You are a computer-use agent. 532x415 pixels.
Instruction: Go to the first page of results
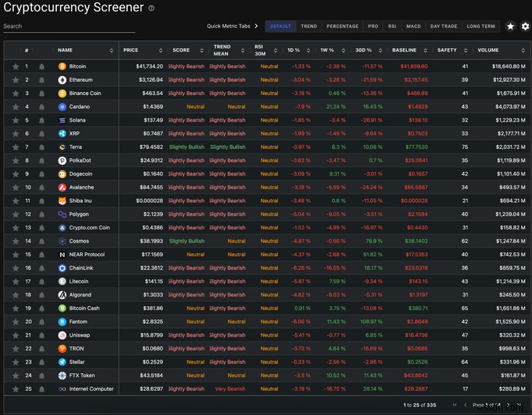click(x=454, y=405)
